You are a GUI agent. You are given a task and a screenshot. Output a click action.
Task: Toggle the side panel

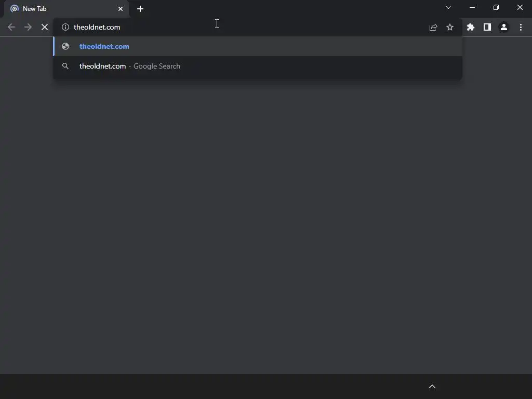[x=487, y=27]
